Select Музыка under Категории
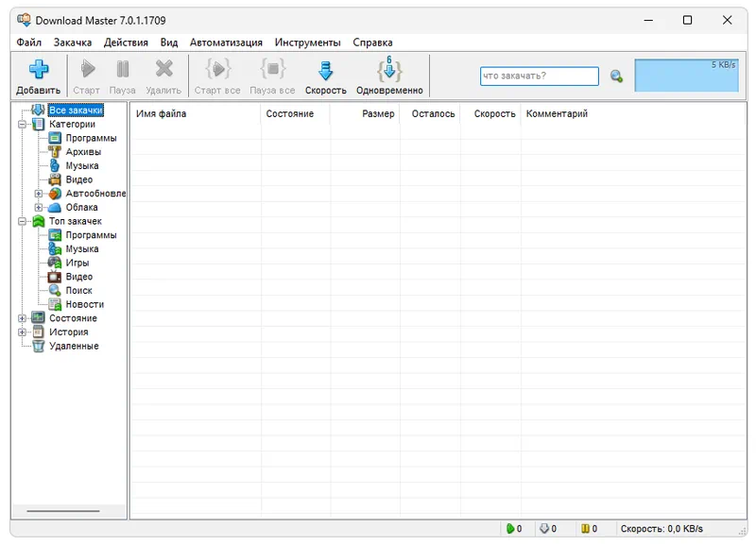756x545 pixels. (82, 166)
